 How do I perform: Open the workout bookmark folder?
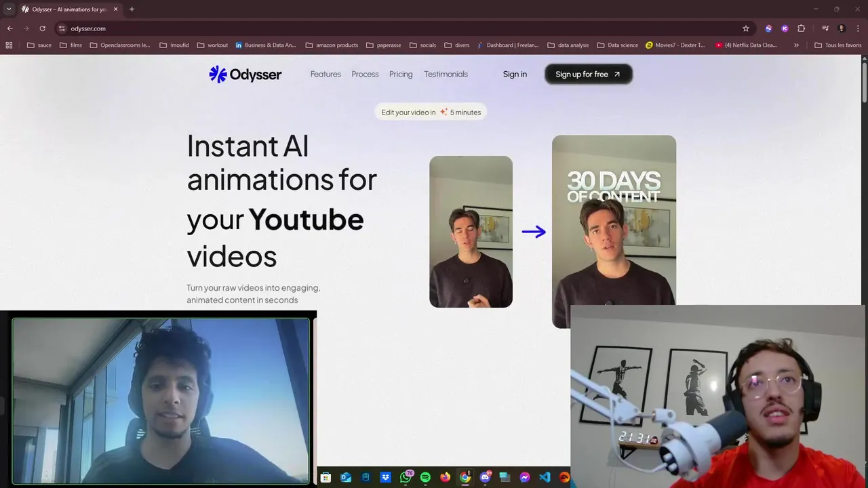212,45
